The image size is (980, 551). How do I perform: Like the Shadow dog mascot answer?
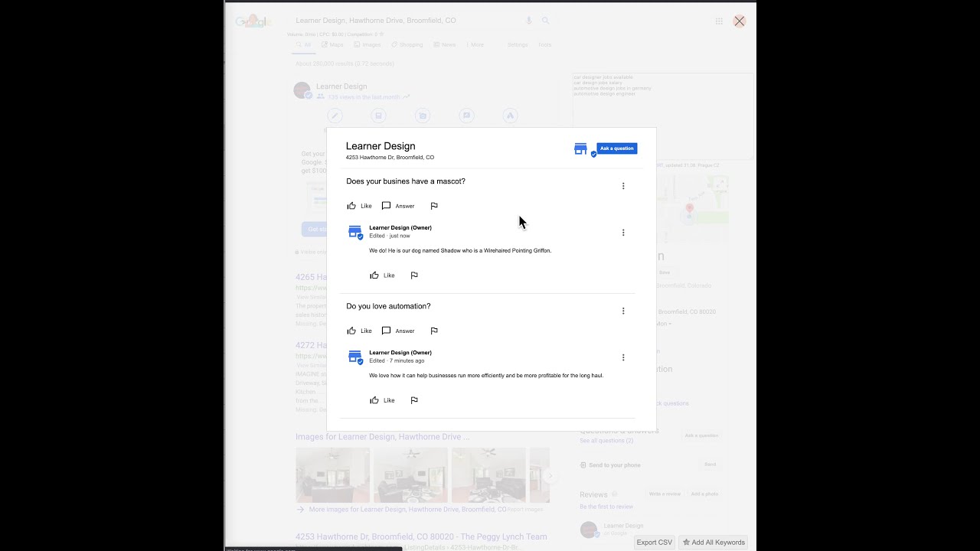pyautogui.click(x=382, y=275)
